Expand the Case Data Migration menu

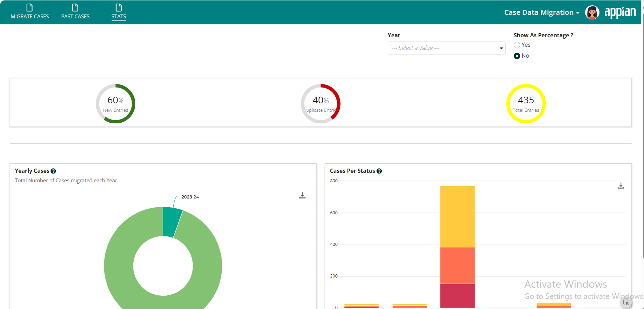click(x=542, y=12)
